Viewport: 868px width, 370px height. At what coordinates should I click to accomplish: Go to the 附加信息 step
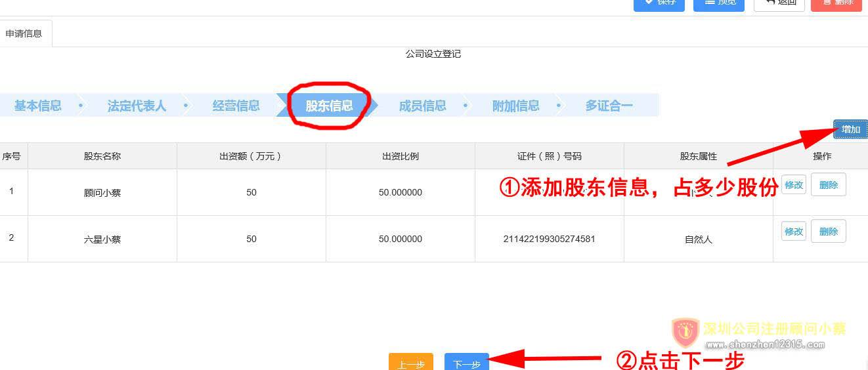[x=515, y=106]
